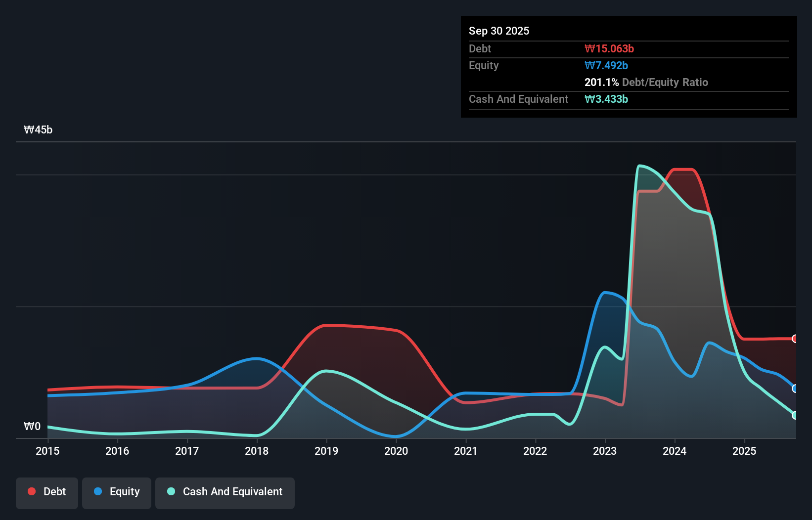Select the blue Equity endpoint marker on the chart

click(x=795, y=389)
